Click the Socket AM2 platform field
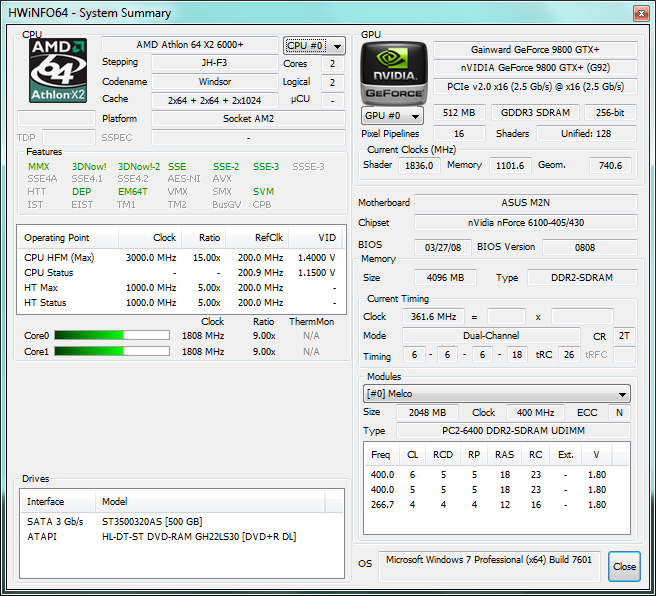 [x=249, y=119]
